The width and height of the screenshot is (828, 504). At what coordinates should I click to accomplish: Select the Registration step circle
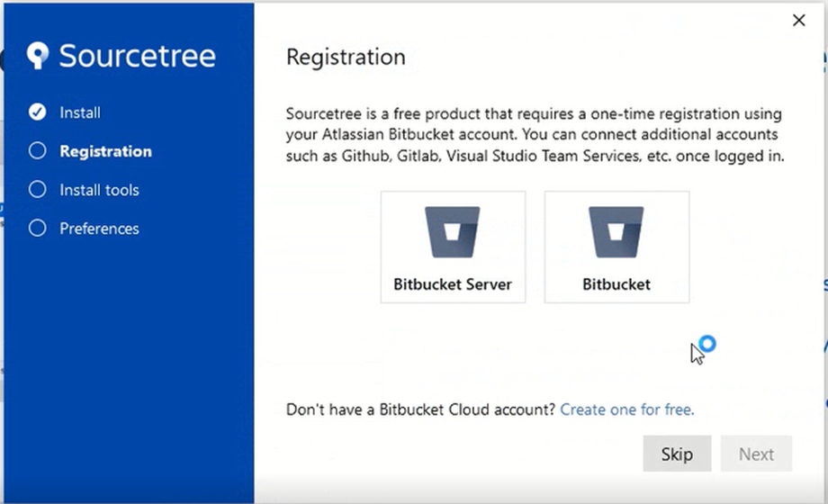(37, 151)
